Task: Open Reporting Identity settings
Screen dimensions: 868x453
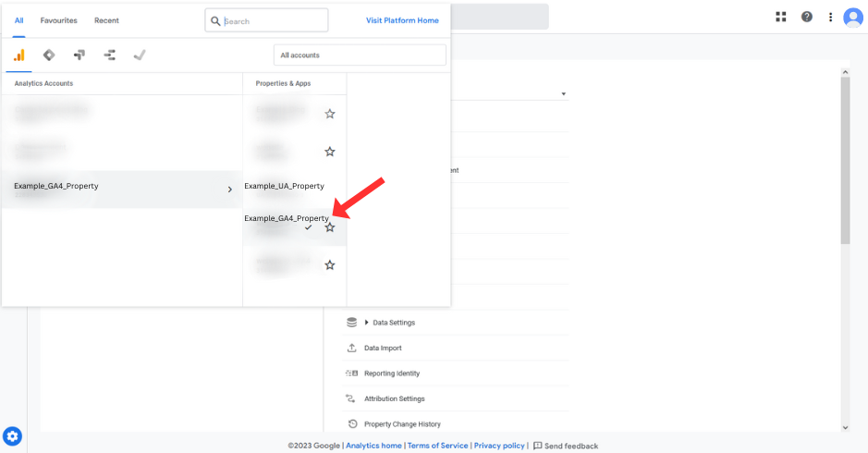Action: click(x=392, y=373)
